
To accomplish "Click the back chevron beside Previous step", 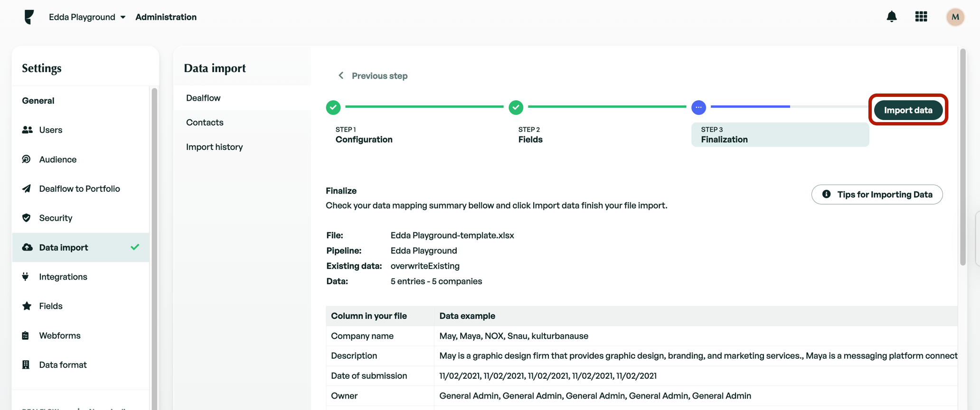I will (341, 75).
